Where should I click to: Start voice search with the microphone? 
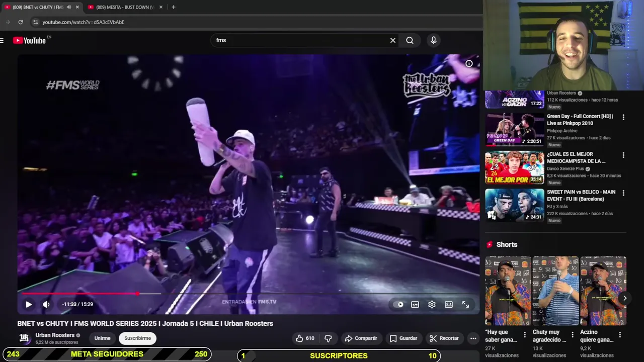point(433,40)
